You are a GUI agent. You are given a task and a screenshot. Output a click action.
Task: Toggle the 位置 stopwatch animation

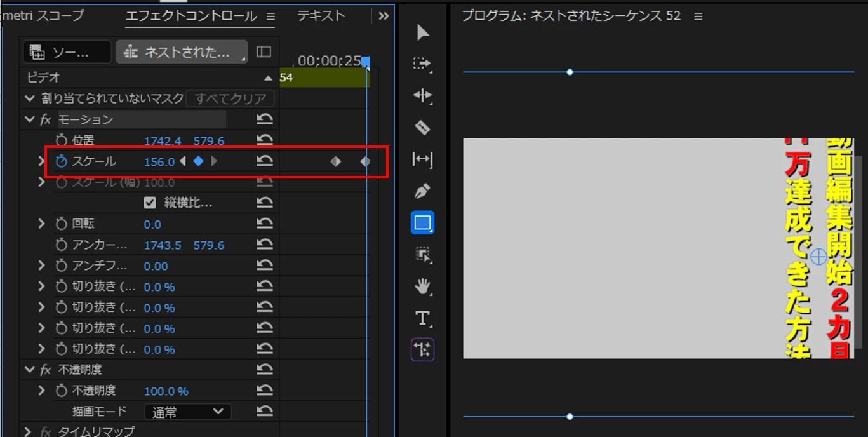click(x=62, y=140)
